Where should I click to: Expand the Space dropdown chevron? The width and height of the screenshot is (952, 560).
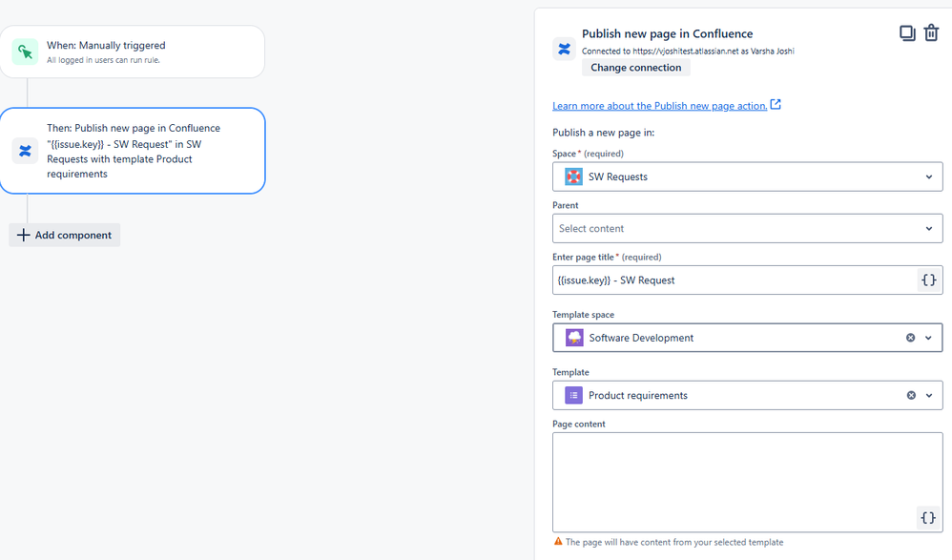pyautogui.click(x=928, y=176)
